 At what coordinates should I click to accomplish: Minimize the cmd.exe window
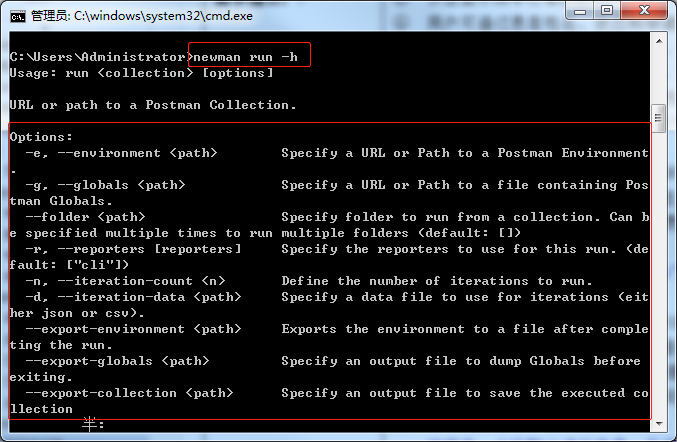580,11
